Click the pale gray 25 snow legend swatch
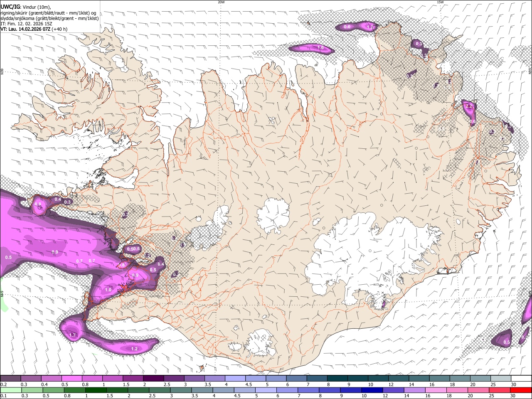 click(x=500, y=379)
